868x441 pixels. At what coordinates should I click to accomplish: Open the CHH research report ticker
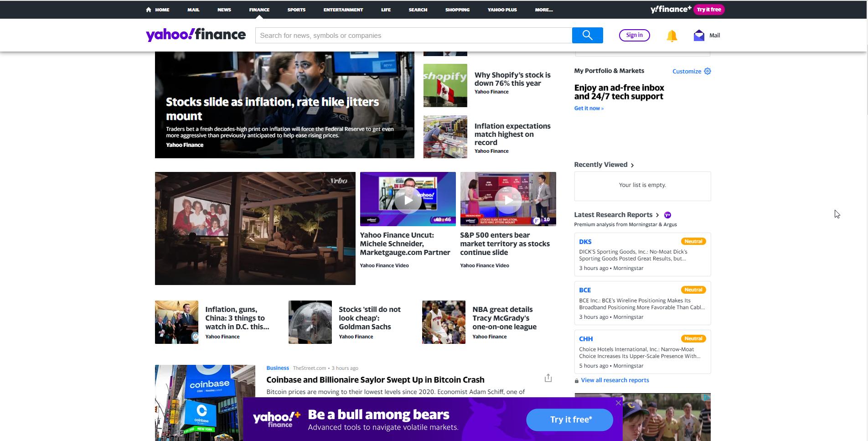click(586, 339)
